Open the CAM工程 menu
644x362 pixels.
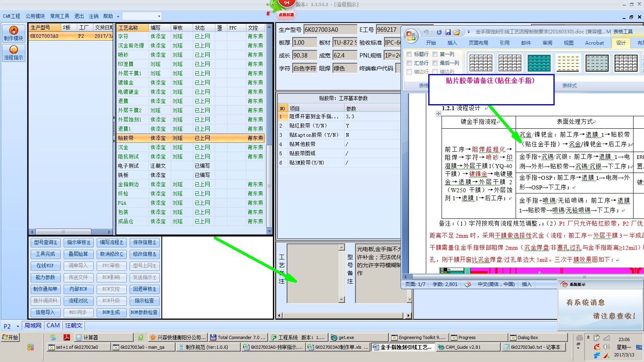coord(12,16)
